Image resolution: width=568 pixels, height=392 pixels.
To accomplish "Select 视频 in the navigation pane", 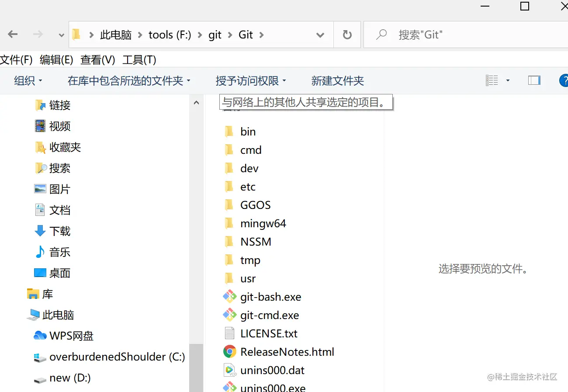I will pos(52,126).
